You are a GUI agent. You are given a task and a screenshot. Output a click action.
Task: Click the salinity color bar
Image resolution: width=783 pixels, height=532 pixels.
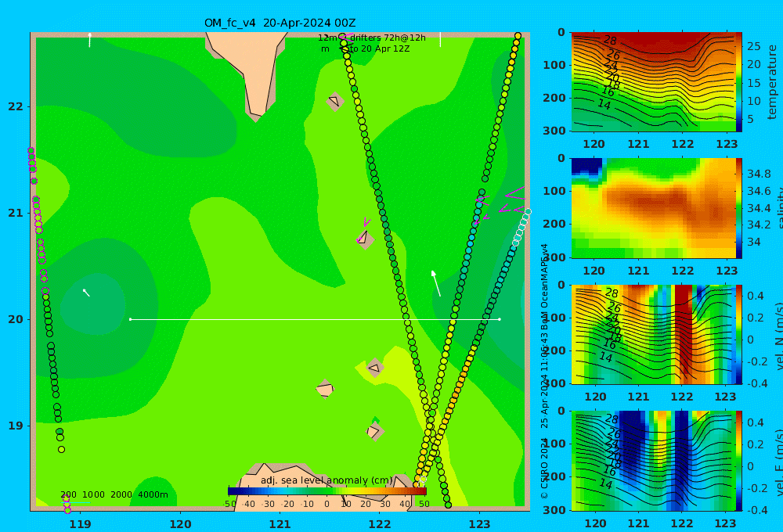pyautogui.click(x=738, y=208)
